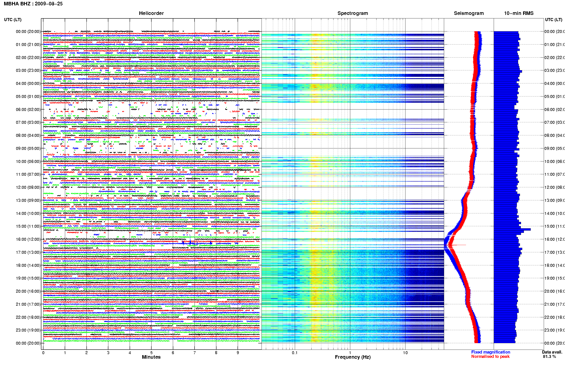Click the right-axis label starting 18:00
Viewport: 588px width, 368px height.
[554, 265]
